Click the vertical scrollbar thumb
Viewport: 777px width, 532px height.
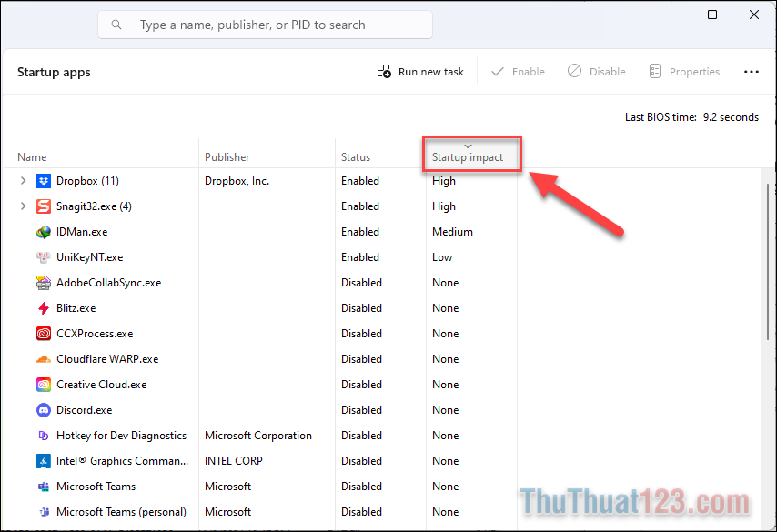point(768,262)
